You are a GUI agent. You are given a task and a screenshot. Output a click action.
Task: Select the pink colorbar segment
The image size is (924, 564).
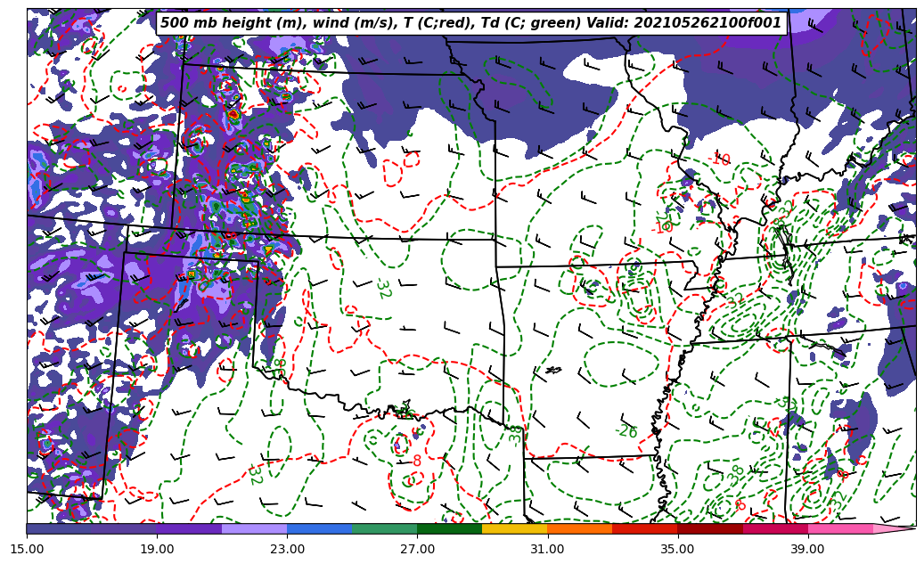tap(839, 529)
